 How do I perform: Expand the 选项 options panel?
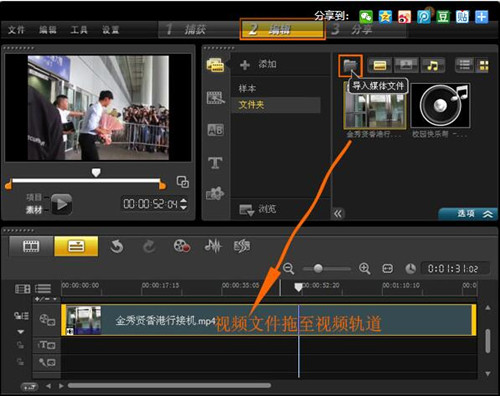point(468,214)
